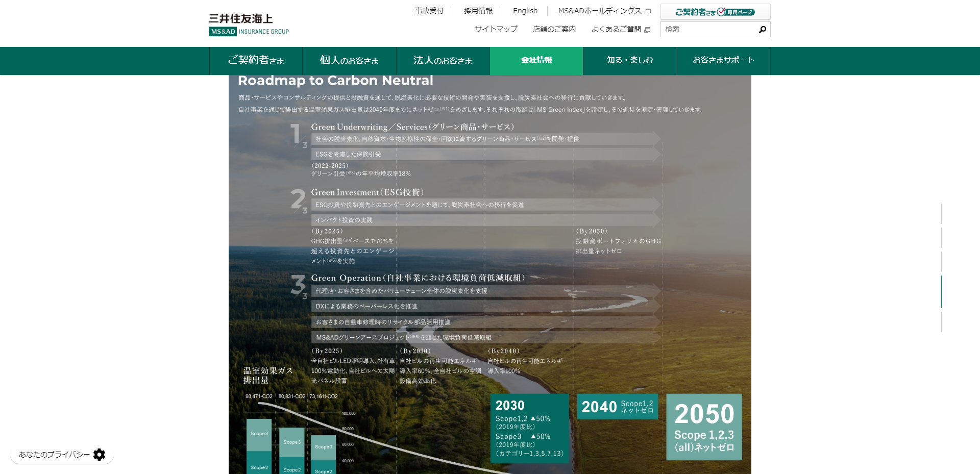The width and height of the screenshot is (980, 474).
Task: Open the 採用情報 link
Action: (478, 11)
